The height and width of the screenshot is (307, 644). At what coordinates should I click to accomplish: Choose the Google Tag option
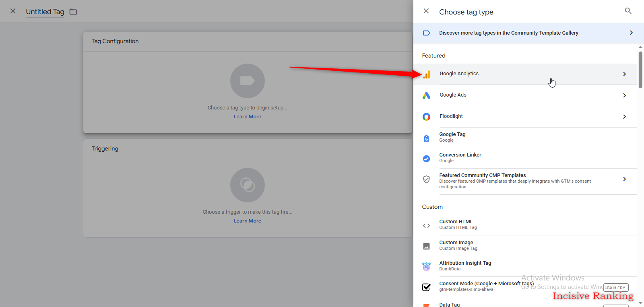525,138
